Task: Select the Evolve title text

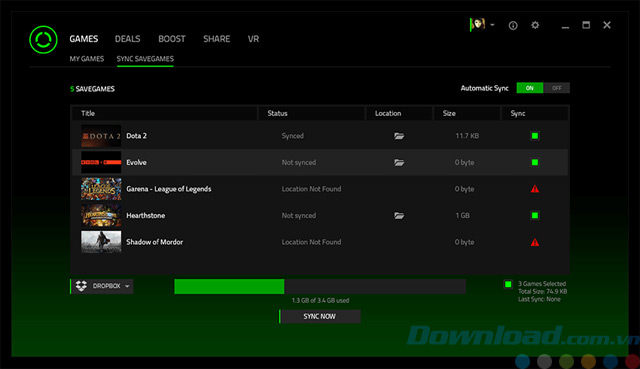Action: click(136, 162)
